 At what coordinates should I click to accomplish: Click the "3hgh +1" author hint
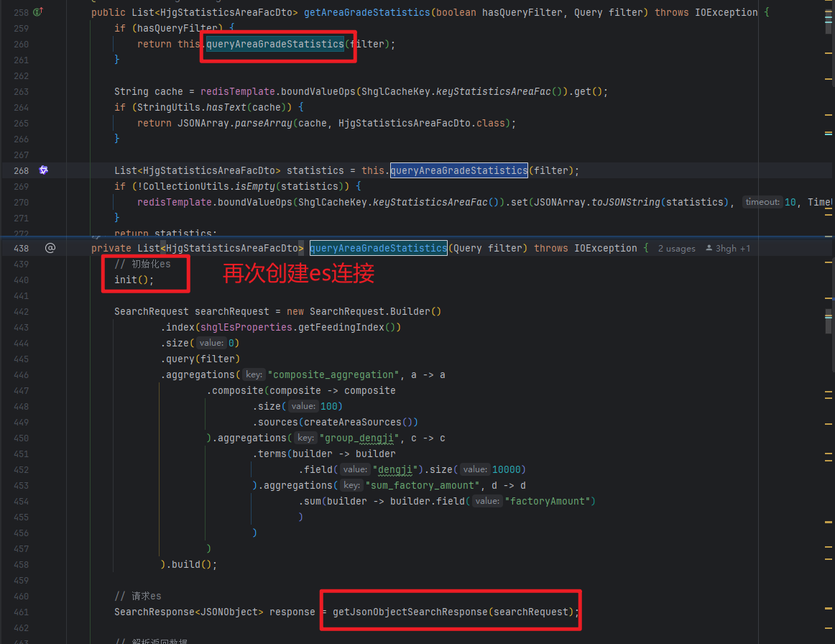pyautogui.click(x=733, y=249)
